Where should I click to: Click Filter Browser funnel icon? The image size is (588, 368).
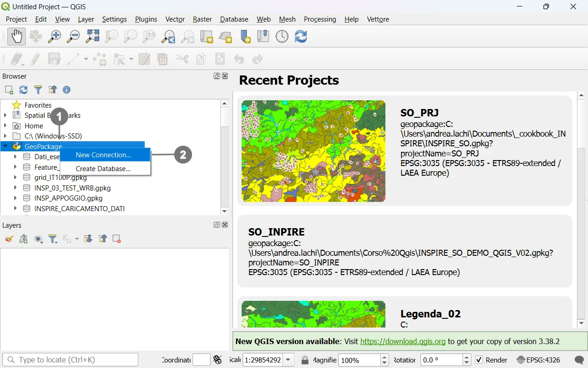[x=38, y=90]
